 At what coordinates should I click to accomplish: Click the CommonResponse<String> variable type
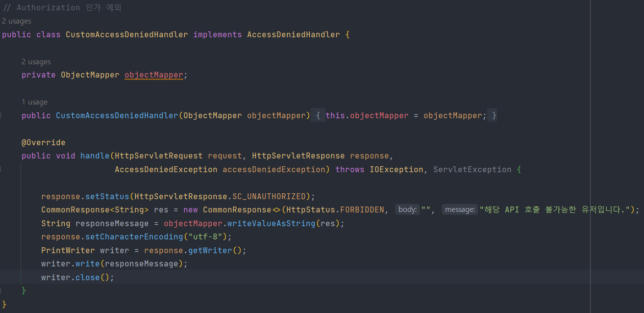coord(95,209)
